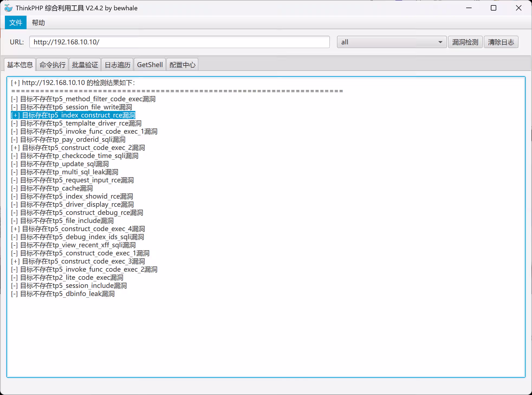Select the tp5_request_input_rce result line
Screen dimensions: 532x395
click(72, 180)
